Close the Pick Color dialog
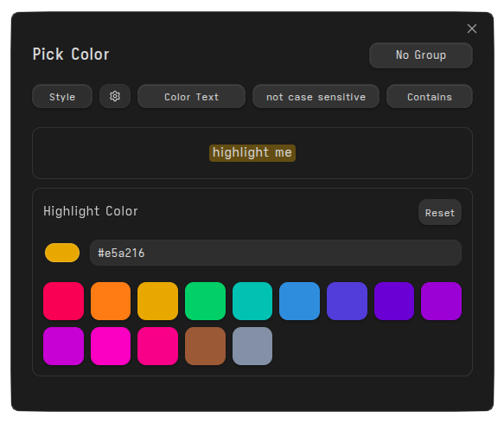 (471, 29)
